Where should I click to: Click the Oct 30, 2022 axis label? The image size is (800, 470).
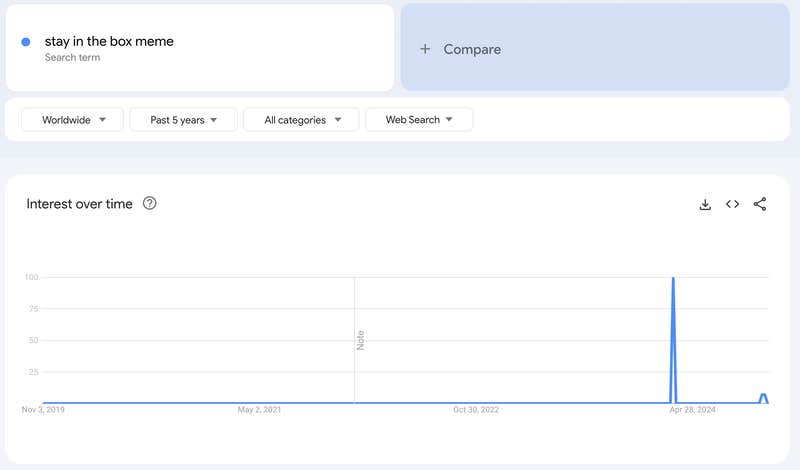(476, 410)
